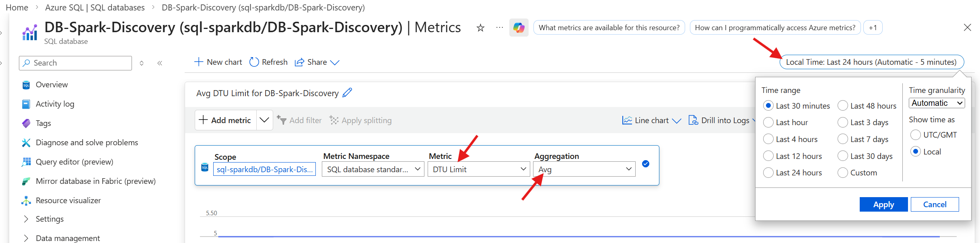Click the Refresh icon in the toolbar
Viewport: 980px width, 243px height.
point(254,62)
